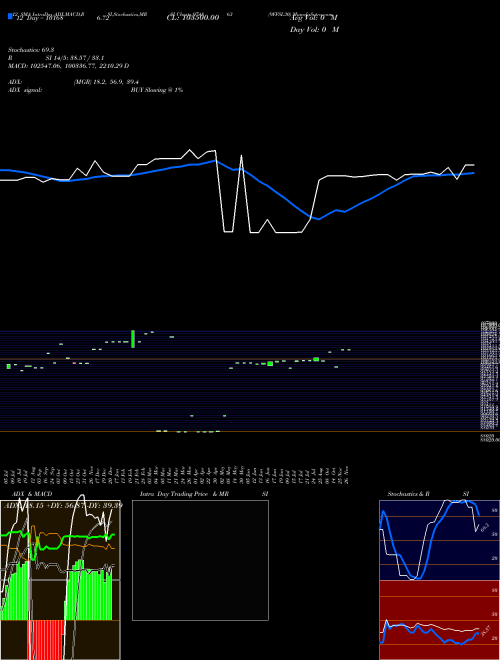Click the "Intra Day Trading Price & MR SI" title
The height and width of the screenshot is (660, 500).
(204, 494)
